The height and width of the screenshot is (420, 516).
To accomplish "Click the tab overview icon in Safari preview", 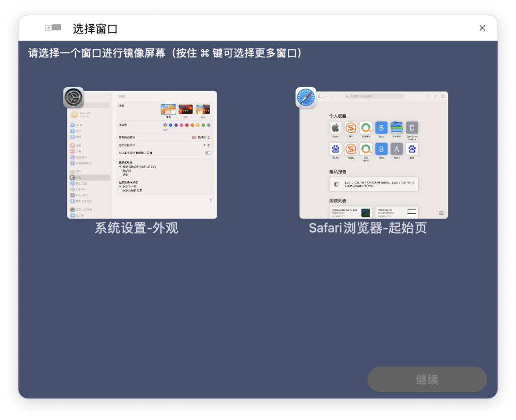I will click(442, 96).
